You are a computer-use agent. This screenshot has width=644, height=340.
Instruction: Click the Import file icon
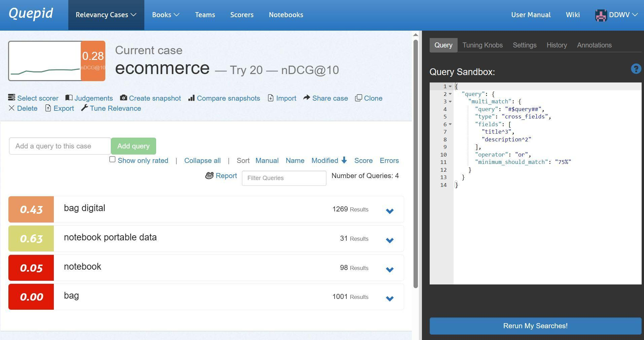coord(271,98)
